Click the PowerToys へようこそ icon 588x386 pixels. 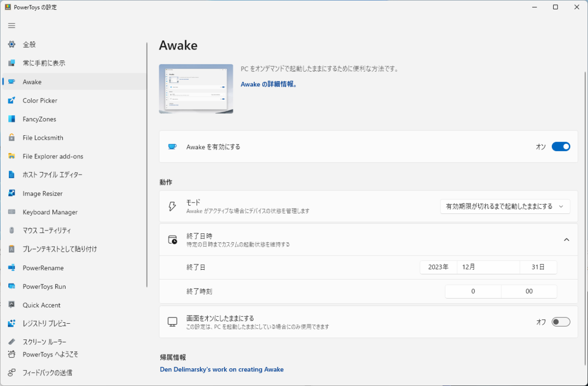(x=12, y=354)
